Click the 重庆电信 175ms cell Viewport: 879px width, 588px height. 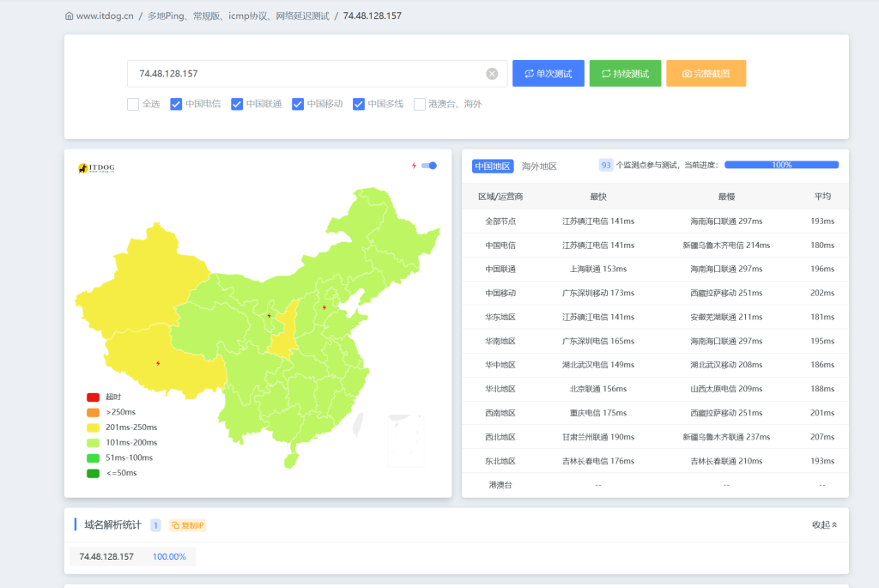pyautogui.click(x=598, y=413)
